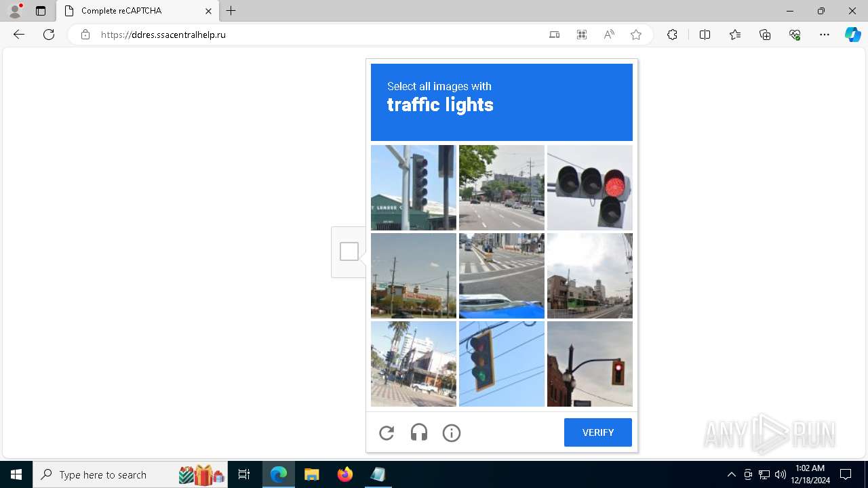Select tile showing crosswalk and blue car hood
Image resolution: width=868 pixels, height=488 pixels.
pyautogui.click(x=502, y=276)
